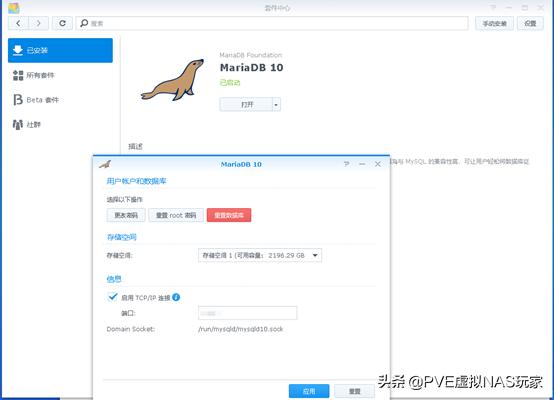
Task: Click the MariaDB Foundation developer text
Action: (x=251, y=55)
